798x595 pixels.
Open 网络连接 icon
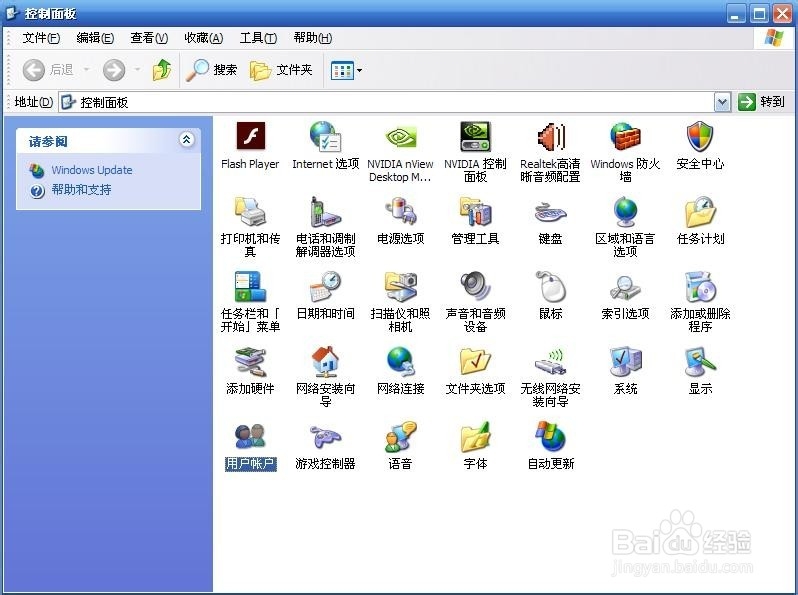[400, 361]
